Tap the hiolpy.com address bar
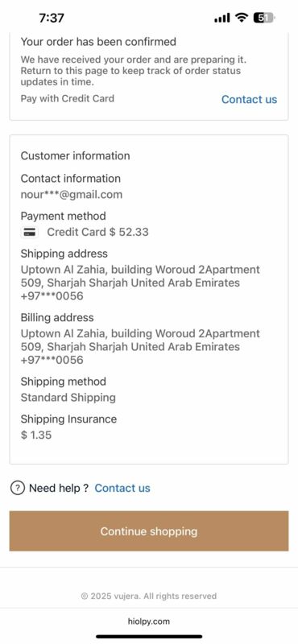298x644 pixels. (x=149, y=621)
